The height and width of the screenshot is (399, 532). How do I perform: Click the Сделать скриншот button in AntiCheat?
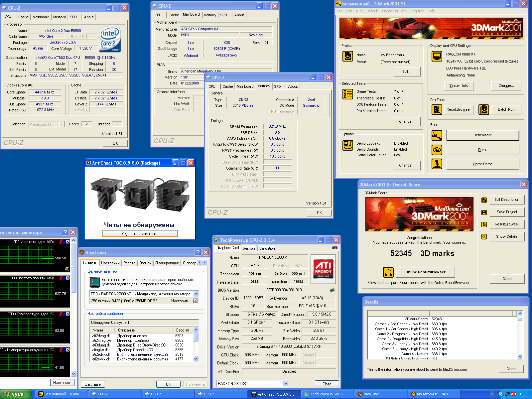coord(140,234)
